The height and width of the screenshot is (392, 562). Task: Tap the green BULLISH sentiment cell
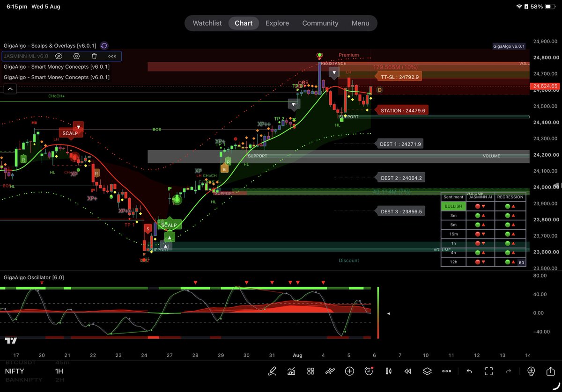pyautogui.click(x=453, y=206)
